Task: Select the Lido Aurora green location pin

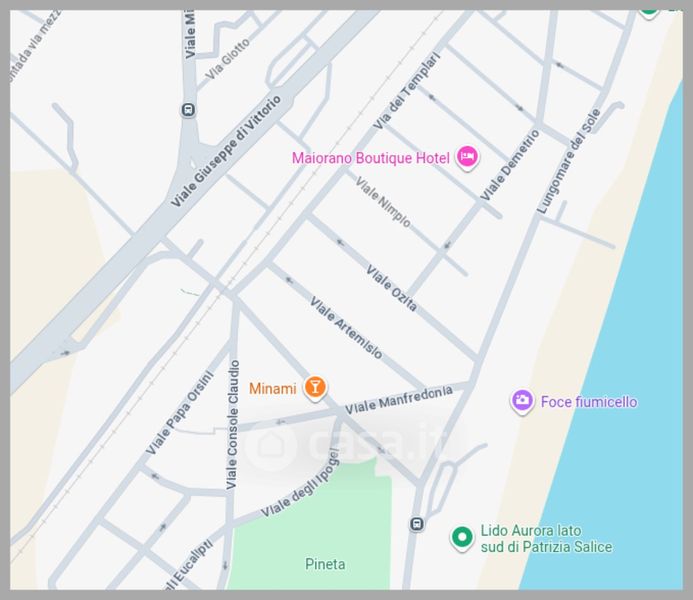Action: click(x=462, y=538)
